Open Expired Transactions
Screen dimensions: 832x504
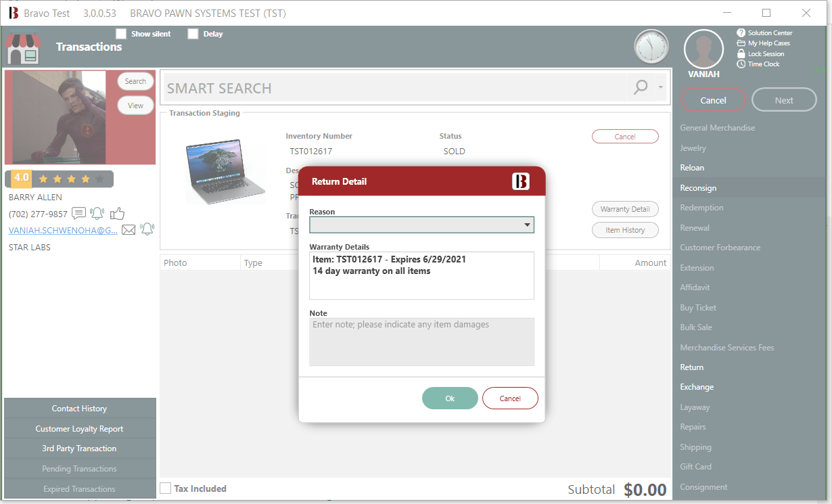tap(80, 489)
